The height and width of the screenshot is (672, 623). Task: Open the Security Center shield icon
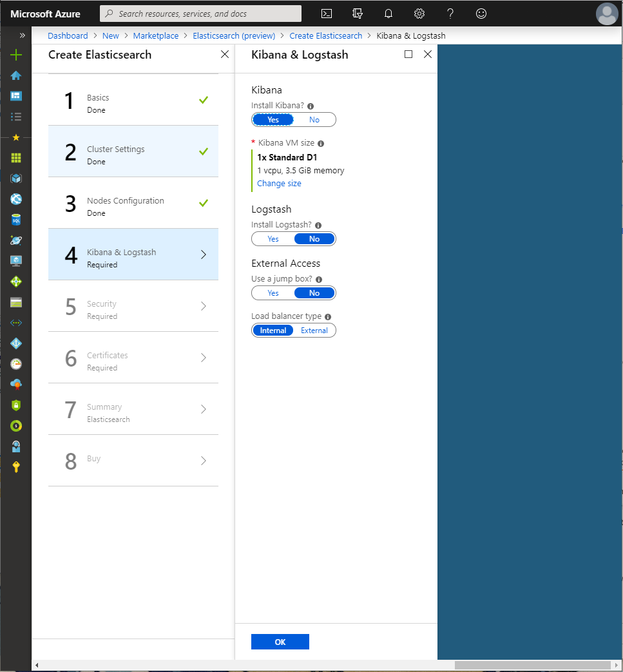[15, 405]
